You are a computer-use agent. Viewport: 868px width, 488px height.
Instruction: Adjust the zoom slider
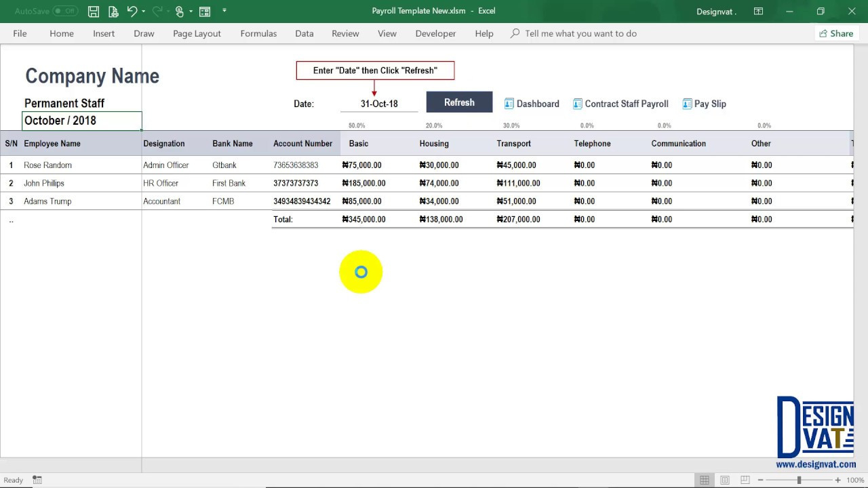tap(798, 479)
